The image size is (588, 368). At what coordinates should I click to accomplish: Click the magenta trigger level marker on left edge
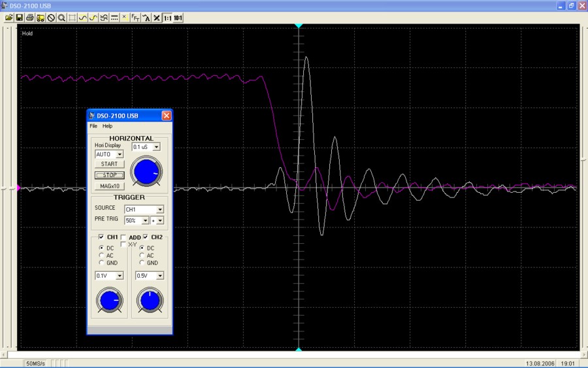click(x=18, y=188)
